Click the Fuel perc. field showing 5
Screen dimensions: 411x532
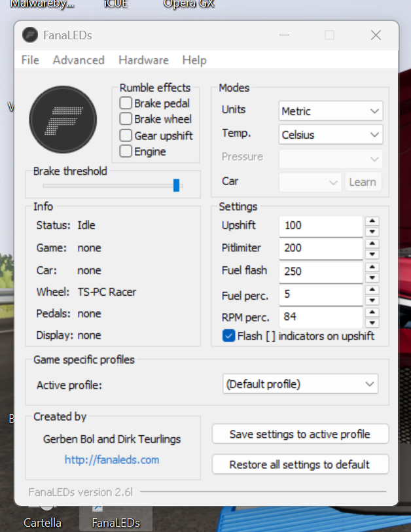click(x=321, y=294)
